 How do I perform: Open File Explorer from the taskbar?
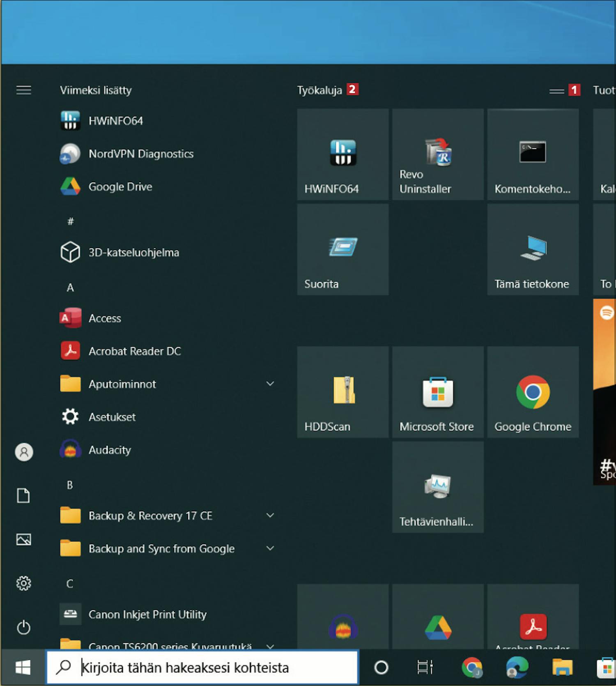coord(562,668)
